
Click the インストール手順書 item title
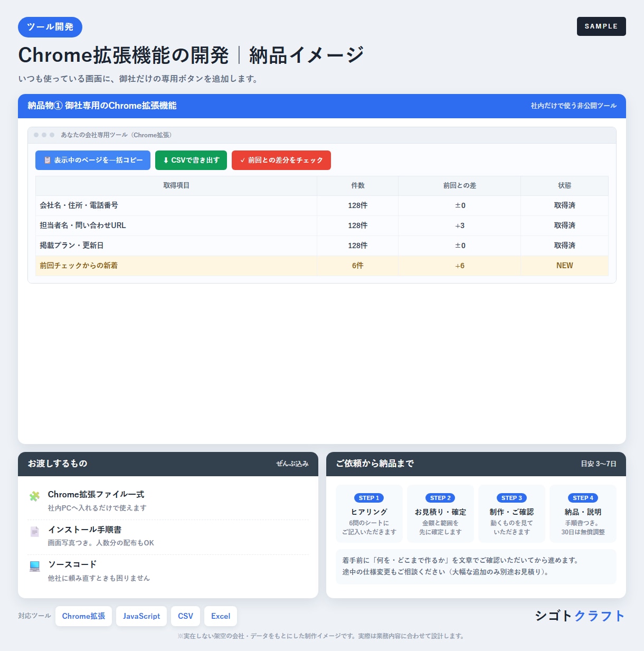[x=84, y=530]
